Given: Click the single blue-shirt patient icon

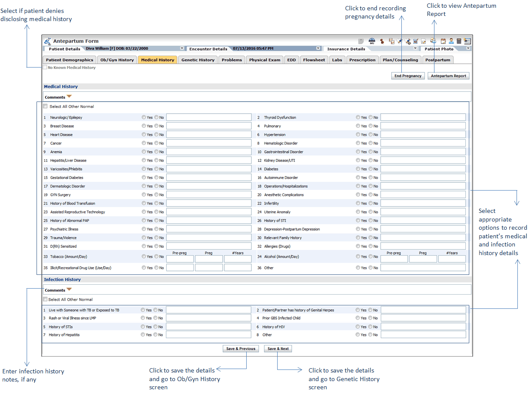Looking at the screenshot, I should 451,41.
